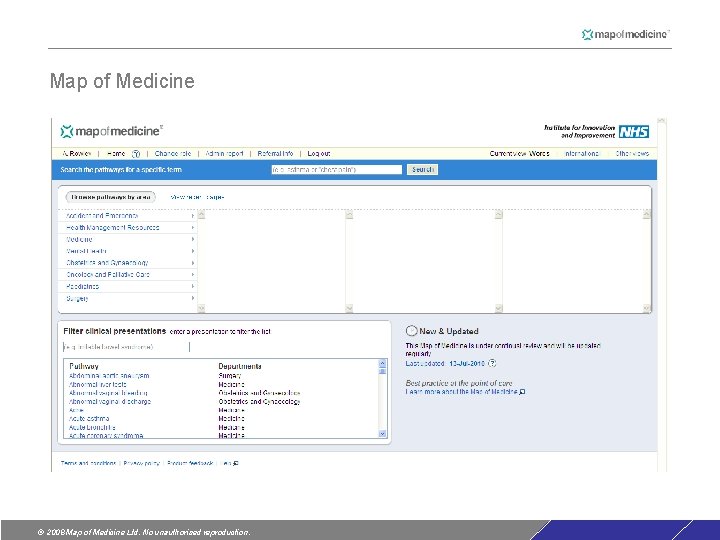Open the Abnormal vaginal bleeding pathway
Screen dimensions: 720x540
point(108,393)
